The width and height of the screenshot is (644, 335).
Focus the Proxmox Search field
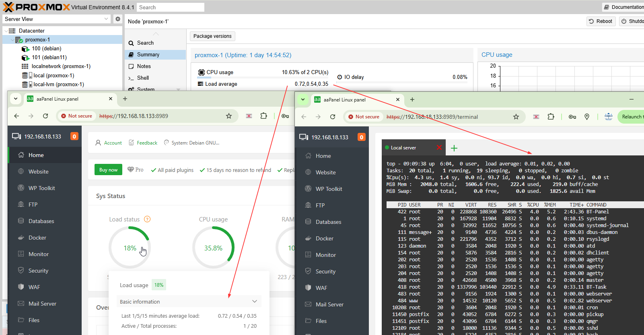[171, 7]
